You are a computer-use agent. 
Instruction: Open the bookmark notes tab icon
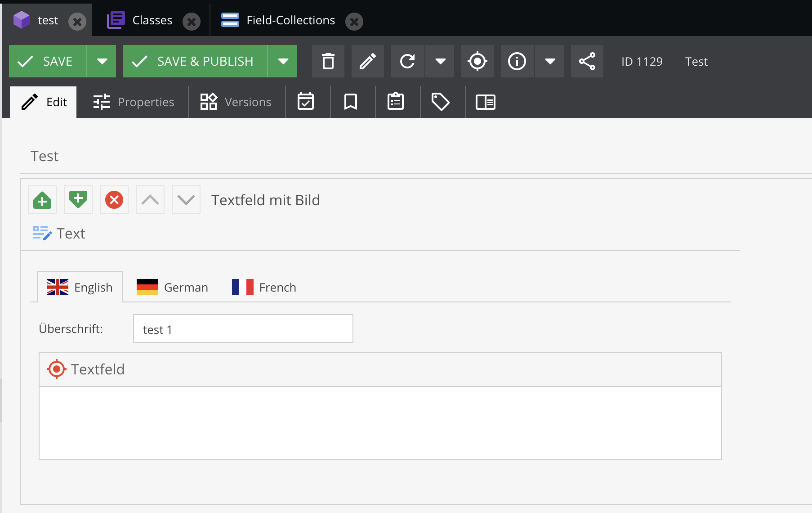tap(351, 102)
